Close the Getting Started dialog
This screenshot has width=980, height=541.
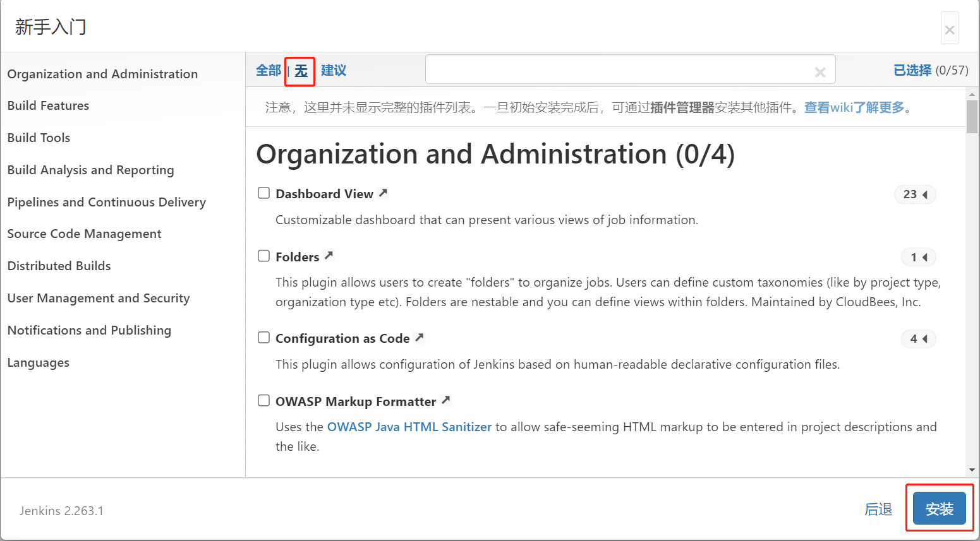[x=949, y=29]
